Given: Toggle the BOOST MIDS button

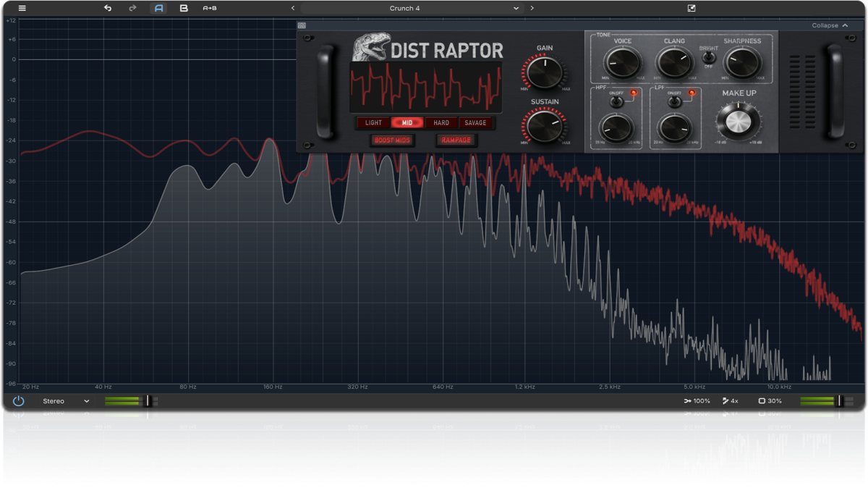Looking at the screenshot, I should (392, 140).
